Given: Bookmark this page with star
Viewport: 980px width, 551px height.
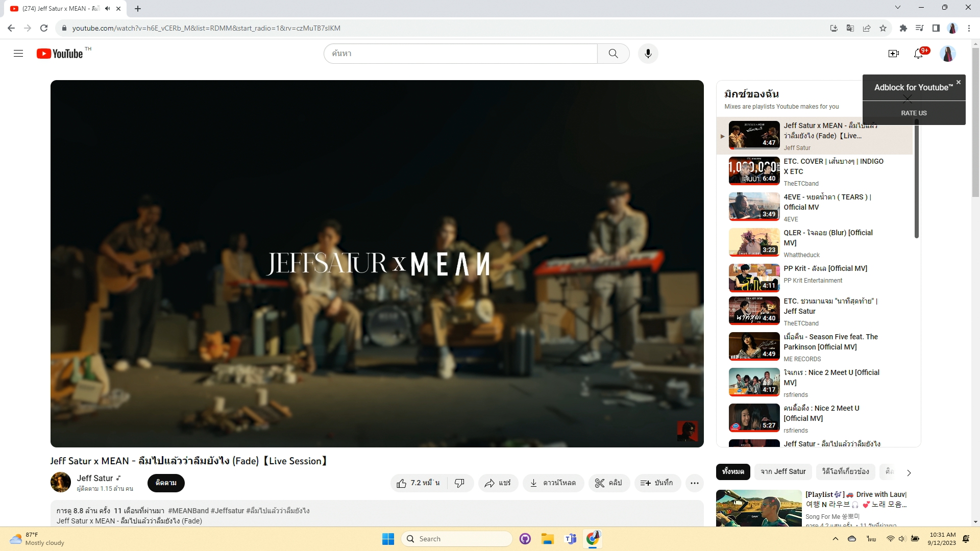Looking at the screenshot, I should pyautogui.click(x=883, y=28).
